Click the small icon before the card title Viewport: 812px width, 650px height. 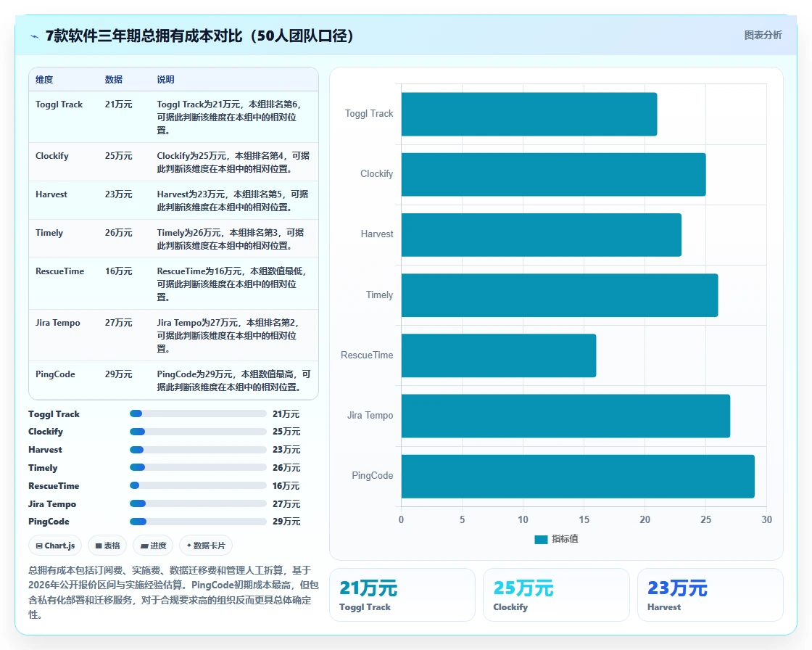[x=35, y=36]
